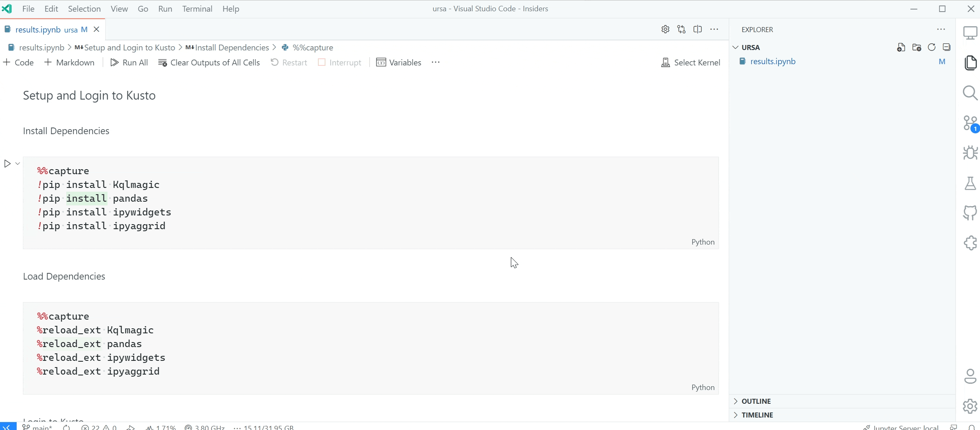Split the editor to the right
980x430 pixels.
click(698, 30)
